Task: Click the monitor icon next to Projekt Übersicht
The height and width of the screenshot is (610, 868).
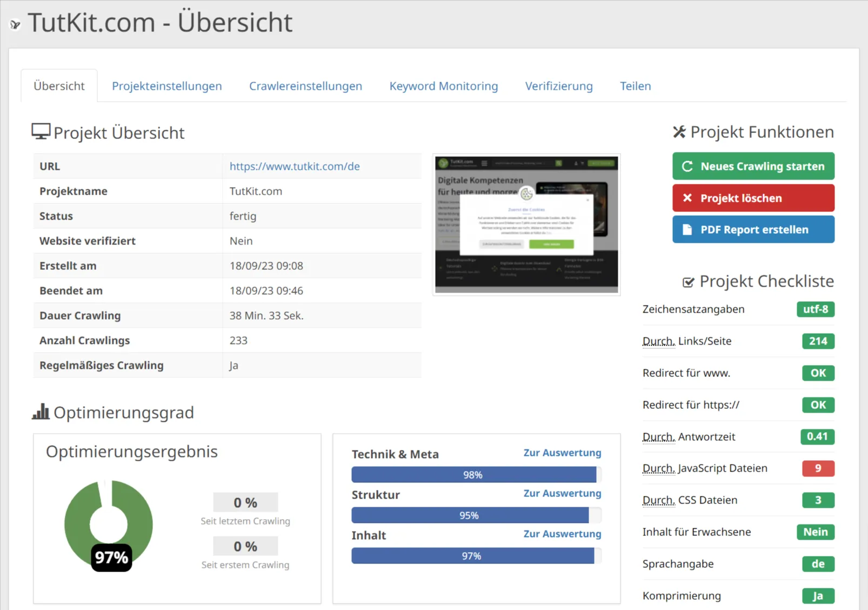Action: 41,131
